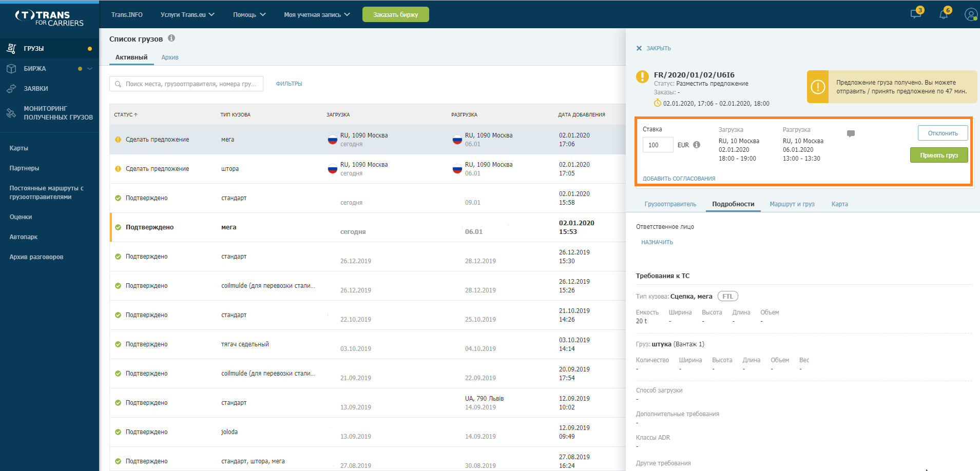Click the orange status icon in first Сделать предложение row
The height and width of the screenshot is (471, 980).
point(118,140)
